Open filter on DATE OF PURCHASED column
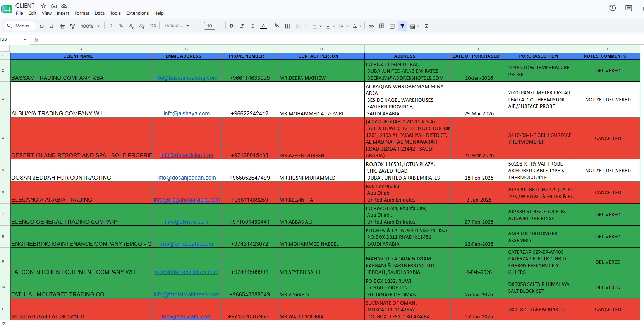The image size is (644, 325). tap(503, 56)
